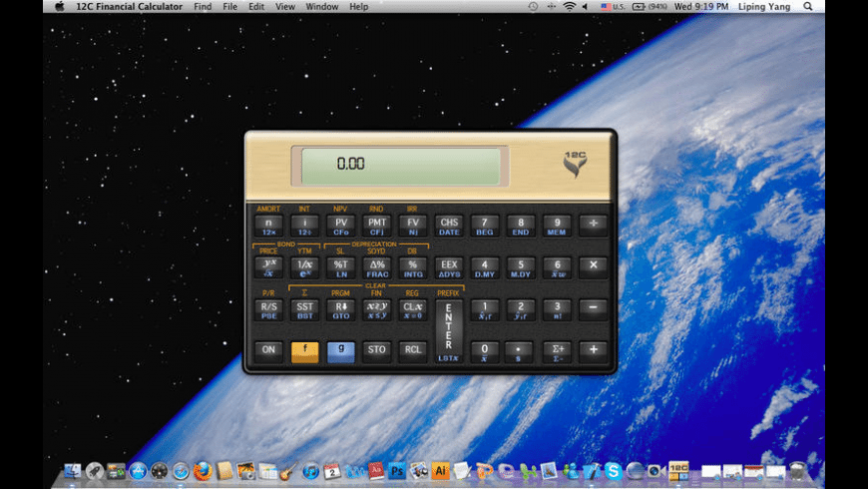Click the reciprocal 1/x key
The width and height of the screenshot is (868, 489).
tap(304, 265)
